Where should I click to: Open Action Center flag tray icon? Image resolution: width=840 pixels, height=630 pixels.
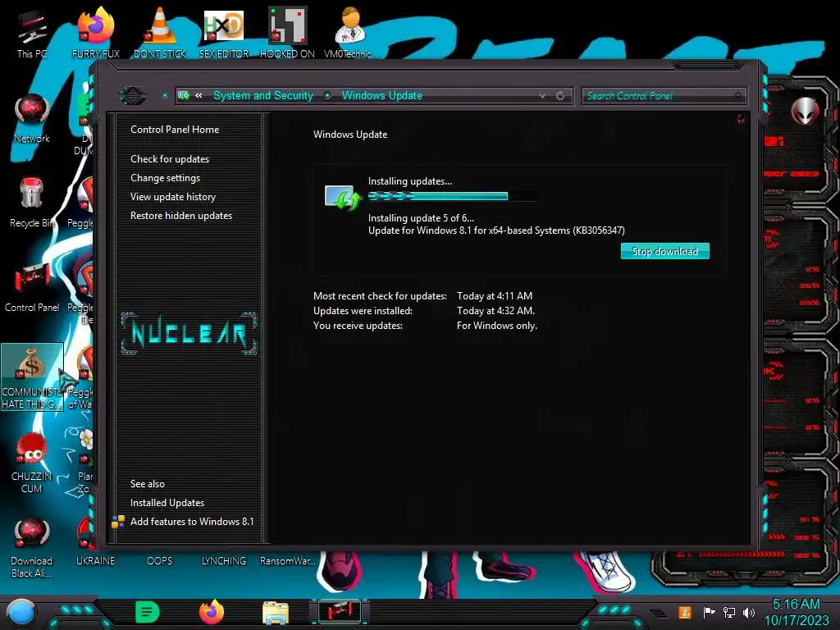click(709, 612)
